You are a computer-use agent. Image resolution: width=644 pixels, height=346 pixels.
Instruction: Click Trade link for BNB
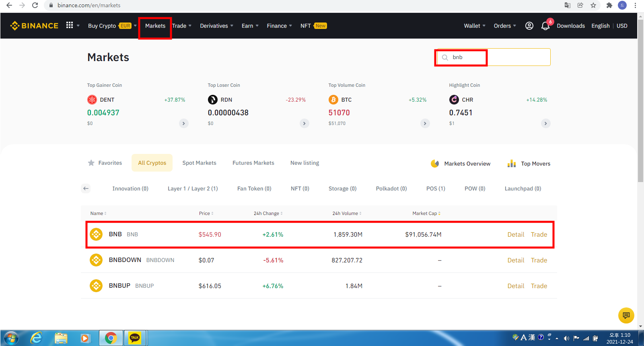click(539, 235)
